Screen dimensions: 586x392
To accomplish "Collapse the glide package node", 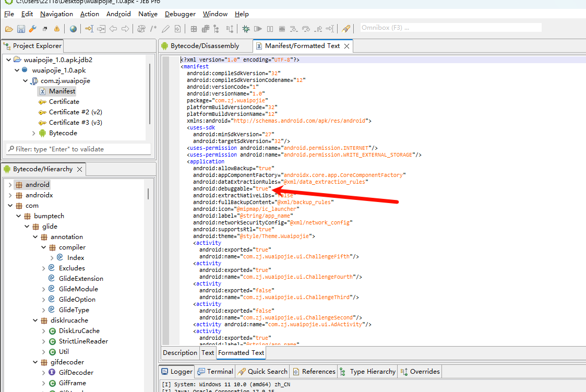I will (x=27, y=227).
